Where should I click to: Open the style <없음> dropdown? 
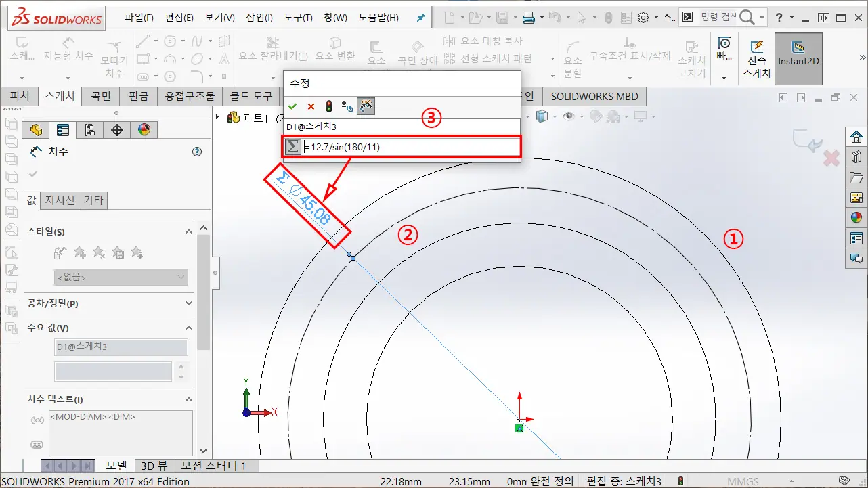tap(121, 277)
